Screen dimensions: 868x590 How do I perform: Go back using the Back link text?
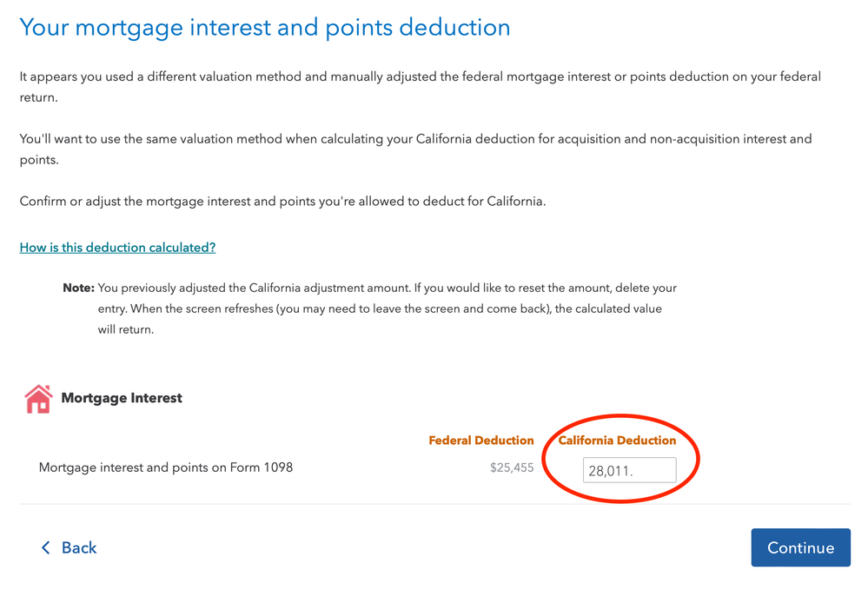point(79,547)
